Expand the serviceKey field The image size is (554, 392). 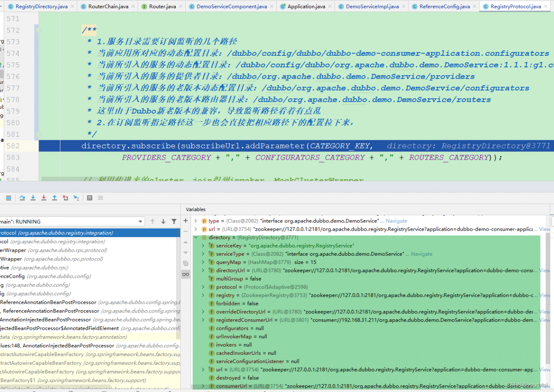pos(203,245)
